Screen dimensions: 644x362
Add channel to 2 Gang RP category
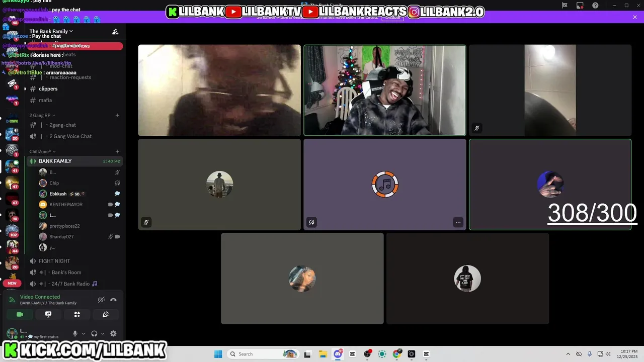117,115
